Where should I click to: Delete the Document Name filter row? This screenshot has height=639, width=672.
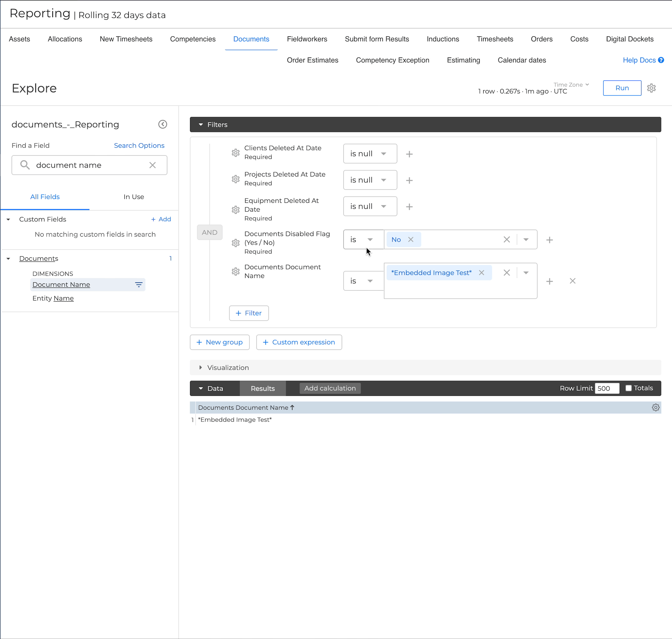tap(572, 281)
